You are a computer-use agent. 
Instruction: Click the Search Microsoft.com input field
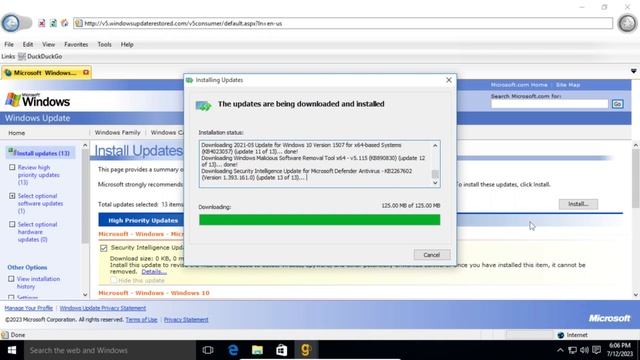pos(549,104)
